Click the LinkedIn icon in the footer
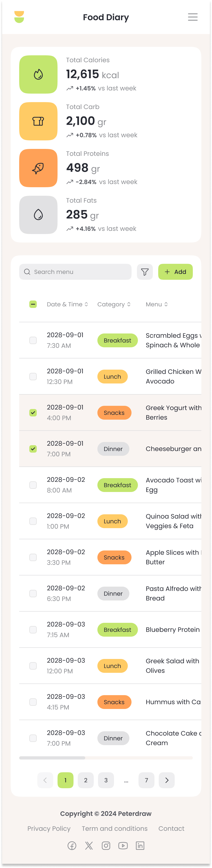Image resolution: width=212 pixels, height=868 pixels. tap(140, 845)
